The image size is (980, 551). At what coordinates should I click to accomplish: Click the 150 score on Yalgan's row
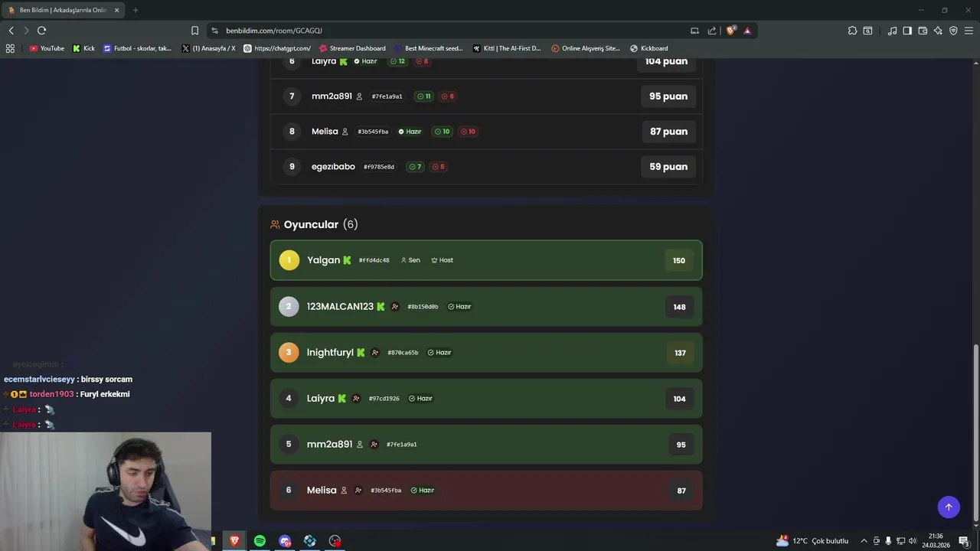679,261
